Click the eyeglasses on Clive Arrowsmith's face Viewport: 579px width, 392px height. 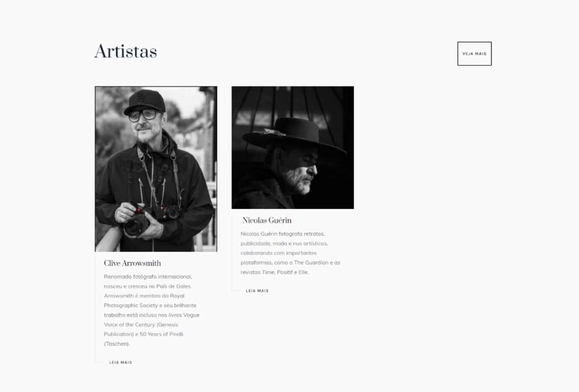pos(142,115)
